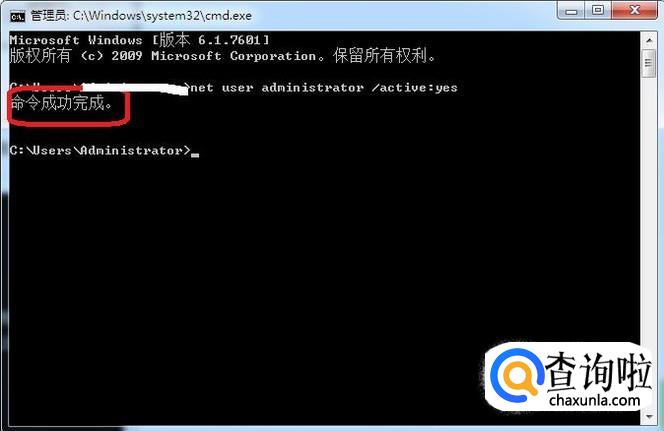
Task: Click the vertical scrollbar thumb
Action: point(649,64)
